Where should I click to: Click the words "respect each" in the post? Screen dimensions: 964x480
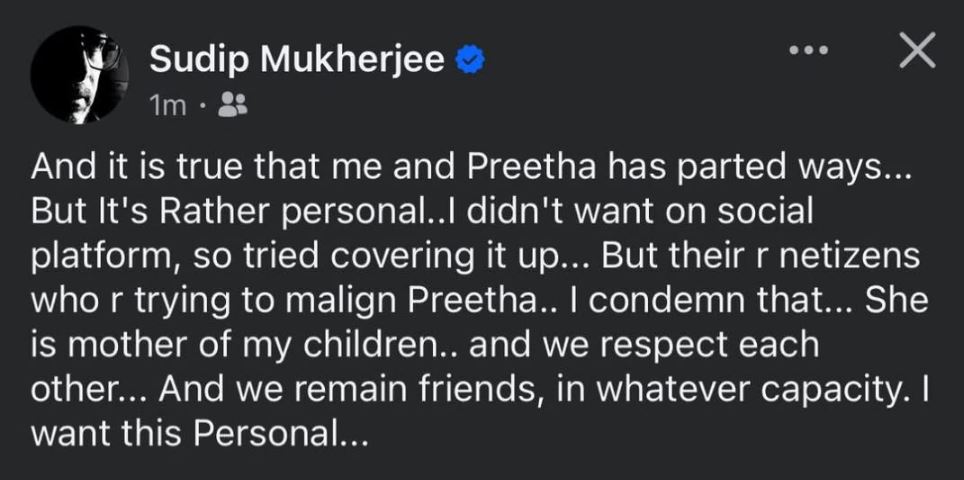click(x=705, y=344)
